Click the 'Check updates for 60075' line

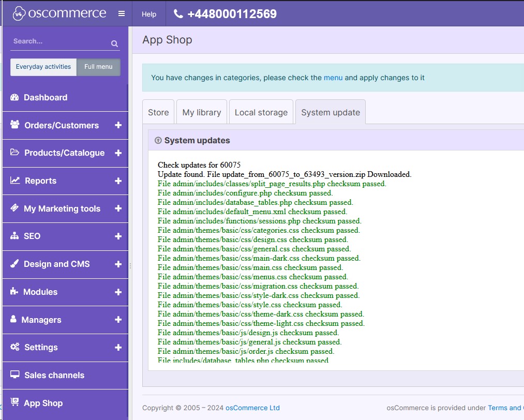tap(199, 164)
